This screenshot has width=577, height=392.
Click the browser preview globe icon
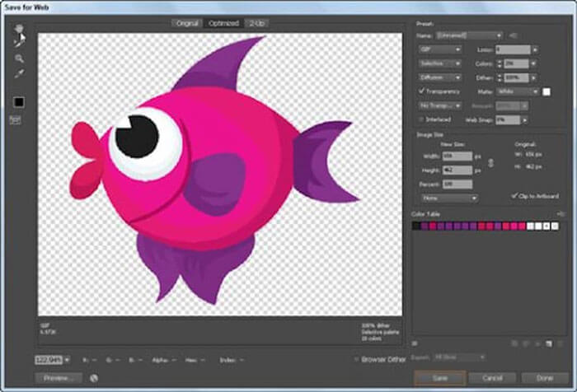pyautogui.click(x=94, y=377)
